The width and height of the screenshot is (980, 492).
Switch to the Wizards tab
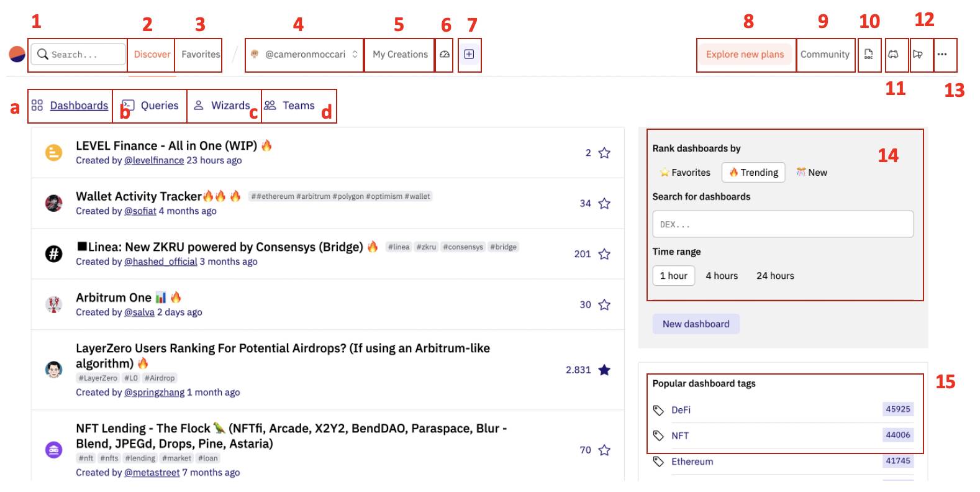click(222, 106)
